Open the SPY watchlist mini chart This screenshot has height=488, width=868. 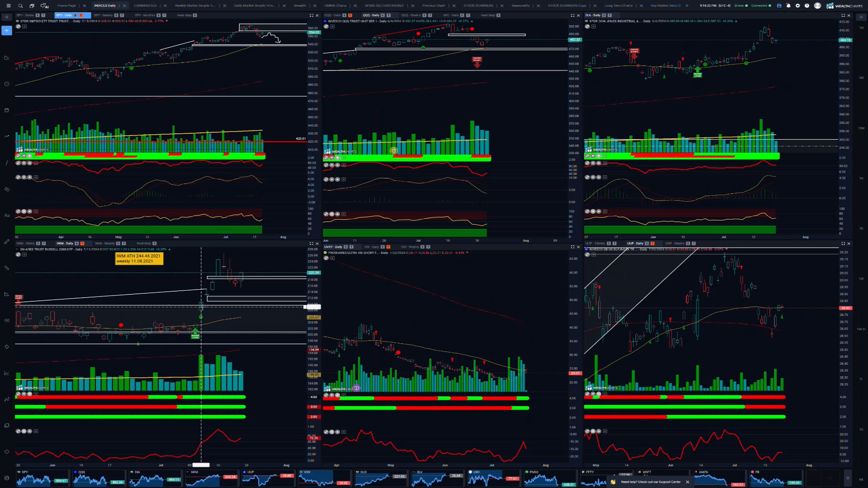[x=42, y=478]
